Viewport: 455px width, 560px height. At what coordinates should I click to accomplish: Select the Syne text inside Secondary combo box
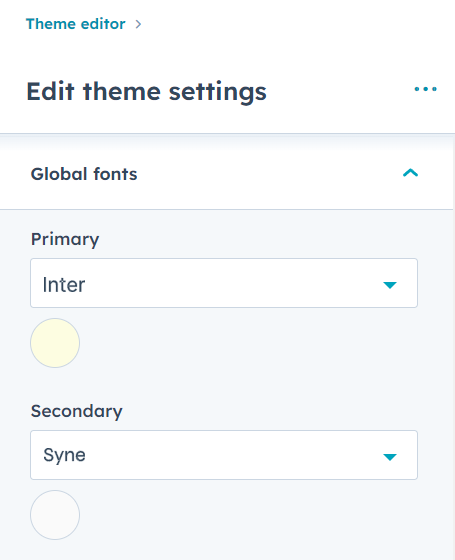tap(64, 455)
